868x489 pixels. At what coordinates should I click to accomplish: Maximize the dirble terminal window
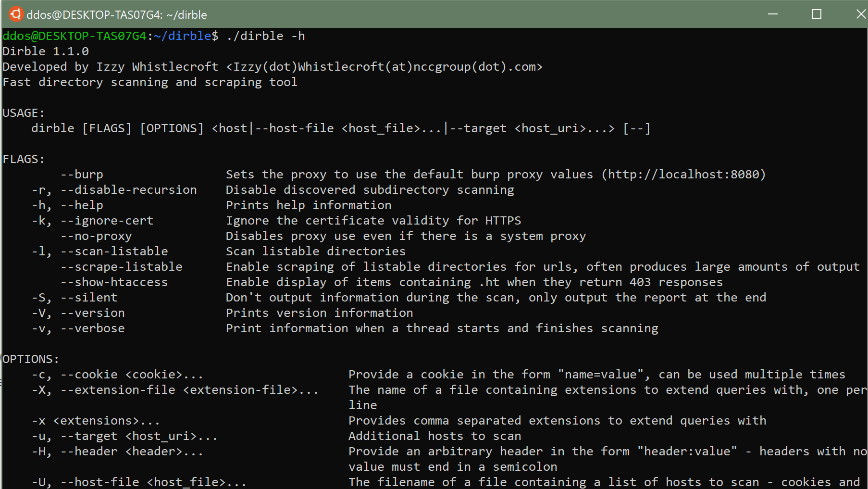click(x=816, y=14)
